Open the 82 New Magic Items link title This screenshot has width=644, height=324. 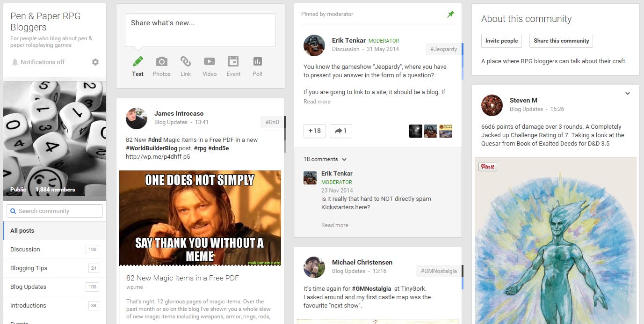click(182, 278)
